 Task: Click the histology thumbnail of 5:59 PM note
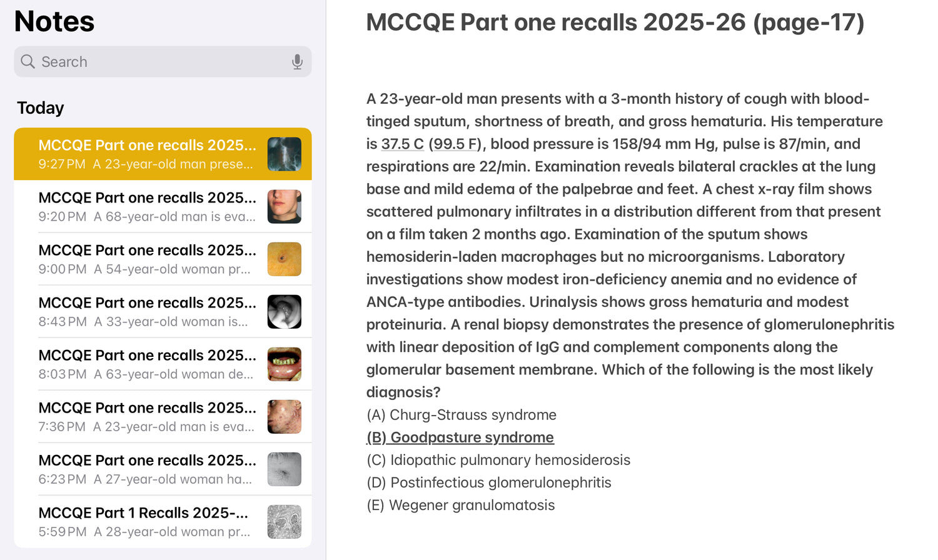284,521
